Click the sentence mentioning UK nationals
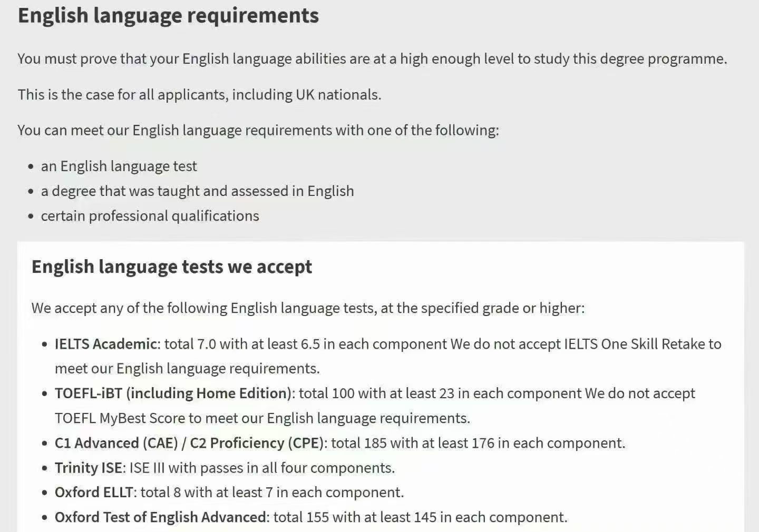The image size is (759, 532). click(199, 95)
